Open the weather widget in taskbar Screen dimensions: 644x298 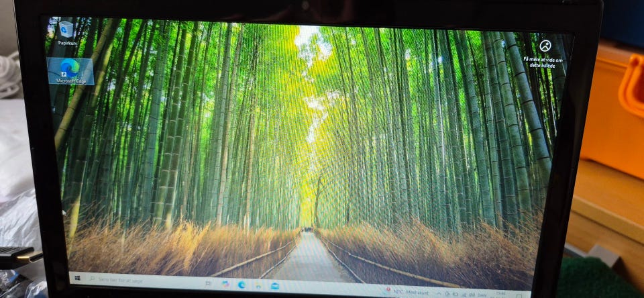click(x=407, y=291)
